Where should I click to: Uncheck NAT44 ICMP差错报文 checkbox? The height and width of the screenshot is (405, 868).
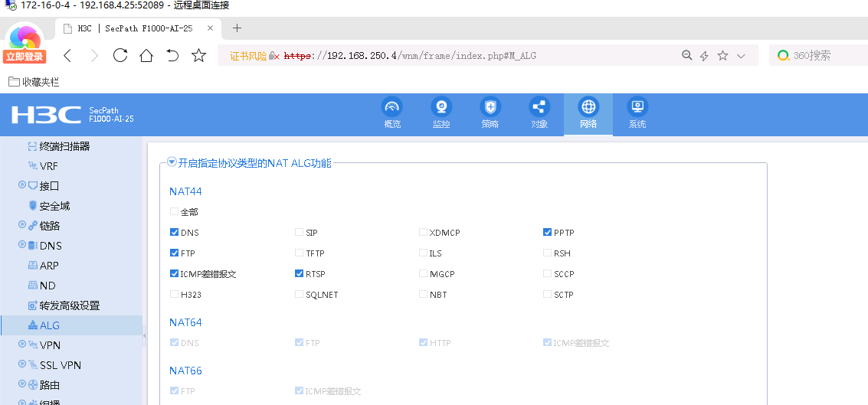174,273
